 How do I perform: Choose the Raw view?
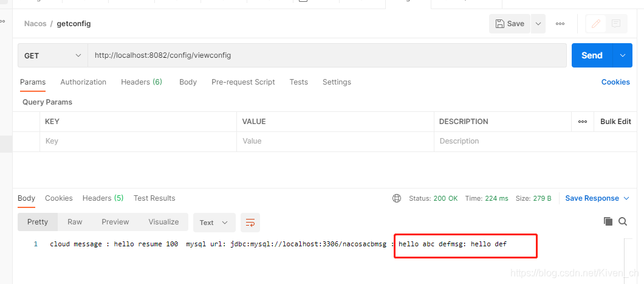pos(75,222)
